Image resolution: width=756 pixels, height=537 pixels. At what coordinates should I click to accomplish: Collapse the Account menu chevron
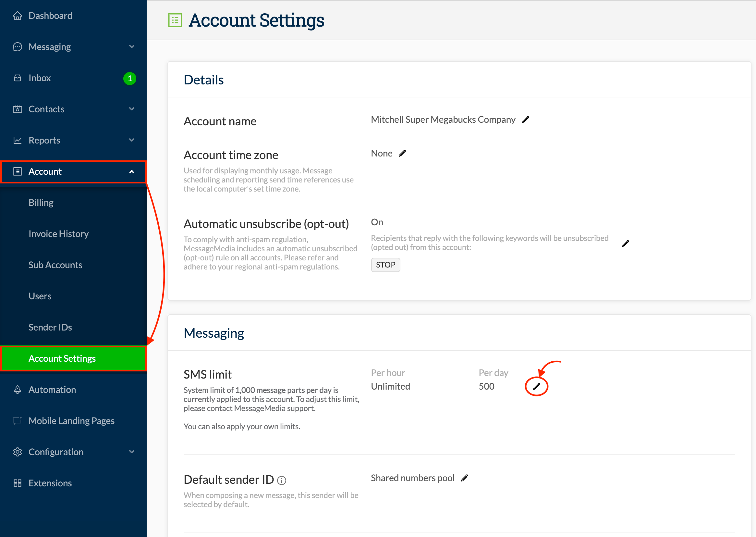point(131,172)
